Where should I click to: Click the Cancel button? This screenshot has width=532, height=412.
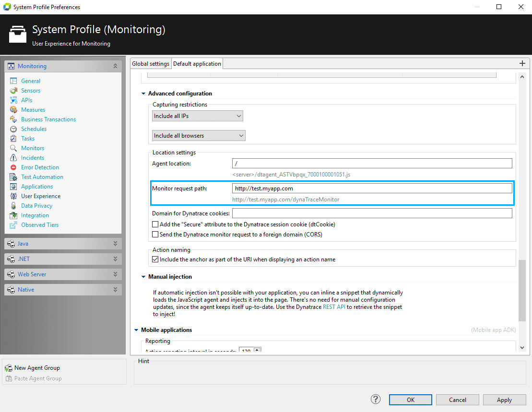coord(457,400)
